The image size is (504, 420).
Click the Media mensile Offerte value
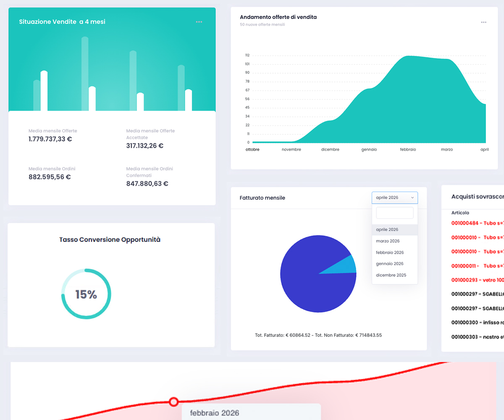(50, 139)
